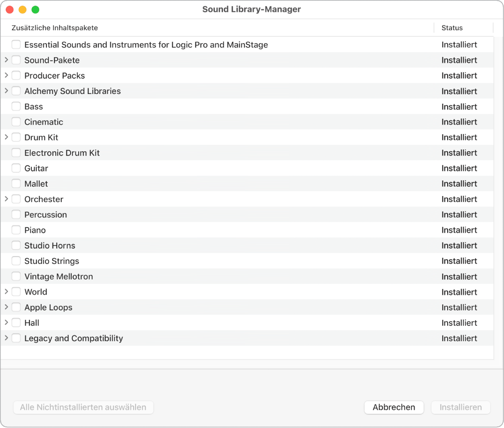Tick the Bass package checkbox
Screen dimensions: 504x428
[x=16, y=106]
